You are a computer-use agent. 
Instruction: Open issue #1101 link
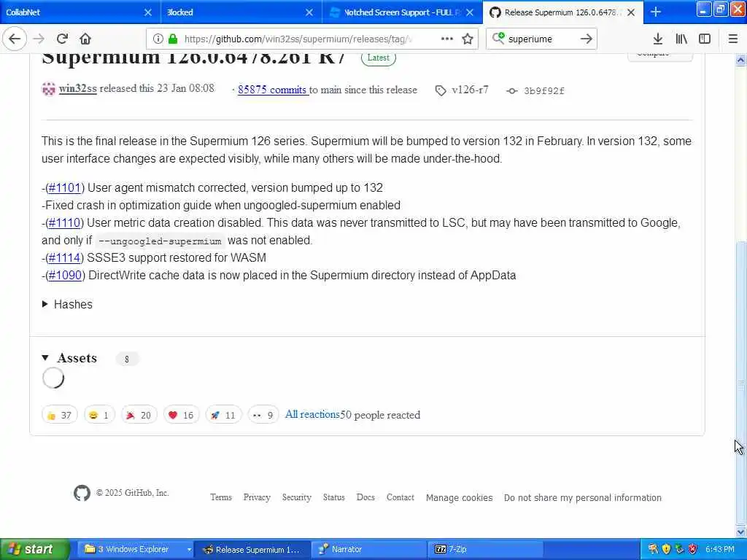coord(65,187)
